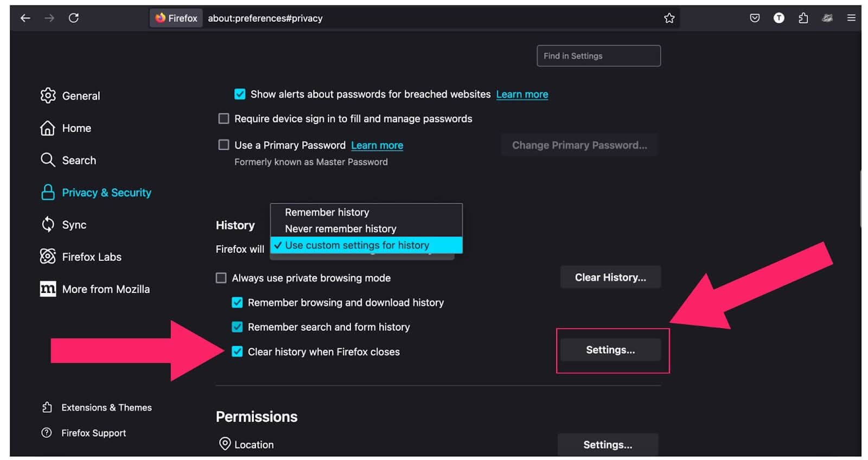Open Learn more link for breached passwords
Image resolution: width=868 pixels, height=460 pixels.
(522, 94)
